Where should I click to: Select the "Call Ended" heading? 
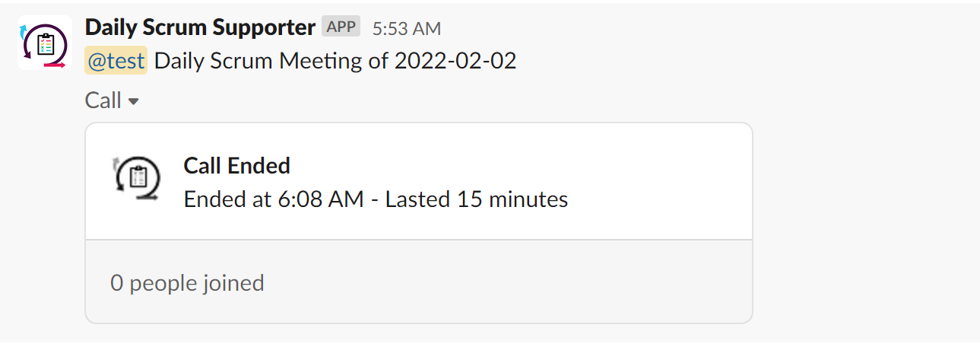[x=237, y=165]
